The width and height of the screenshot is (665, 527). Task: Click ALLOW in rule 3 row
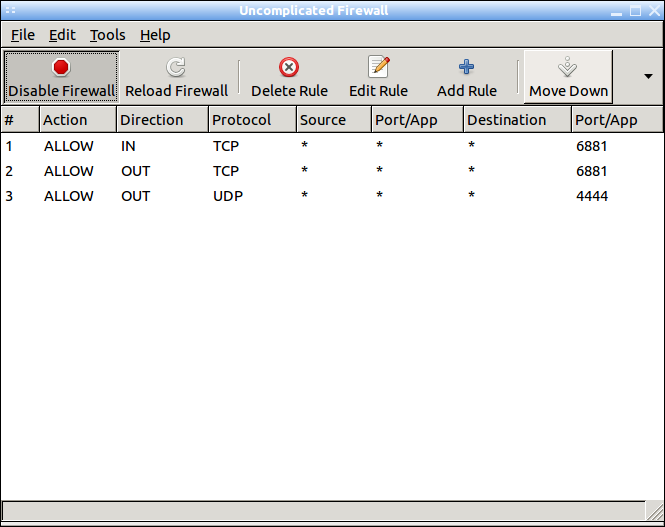(69, 196)
